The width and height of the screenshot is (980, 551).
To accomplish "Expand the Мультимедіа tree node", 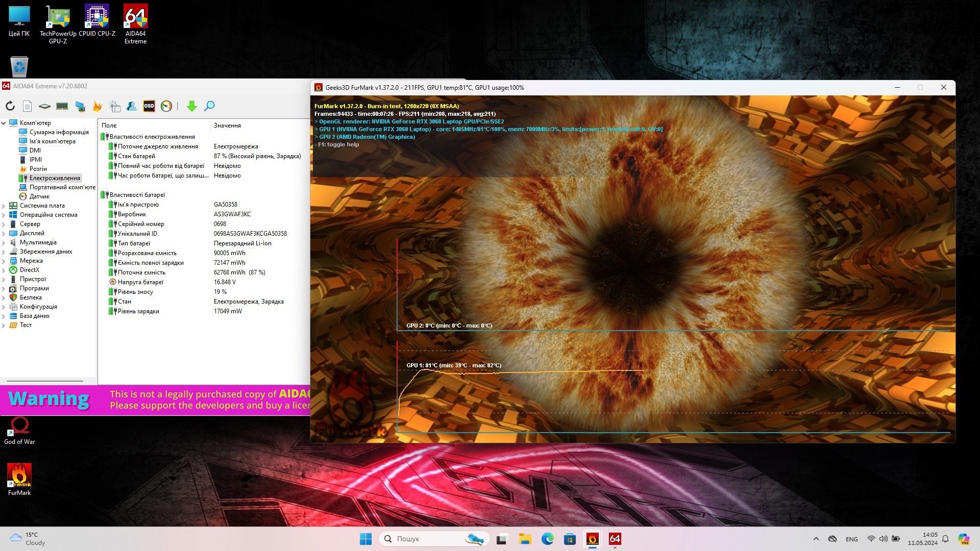I will coord(4,242).
